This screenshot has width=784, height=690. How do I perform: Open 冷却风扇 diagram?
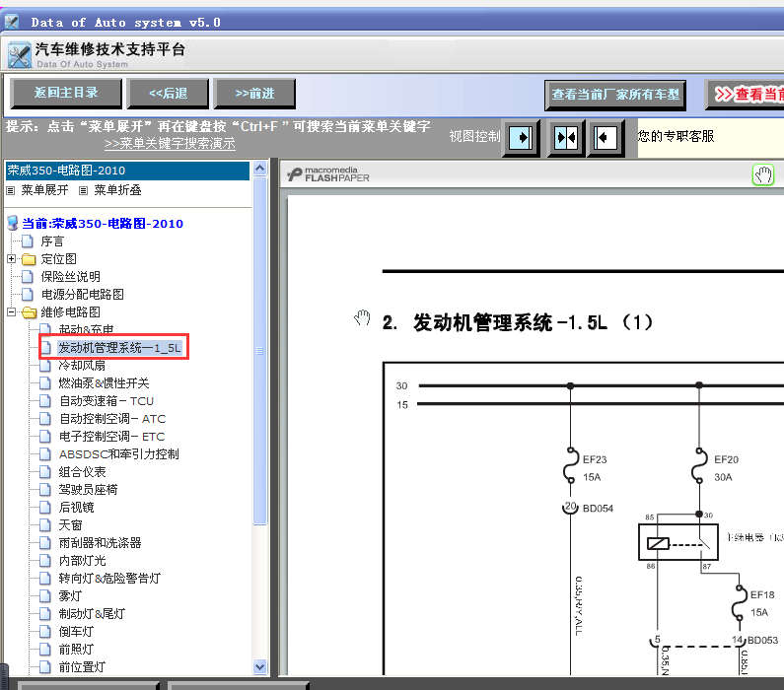click(82, 366)
